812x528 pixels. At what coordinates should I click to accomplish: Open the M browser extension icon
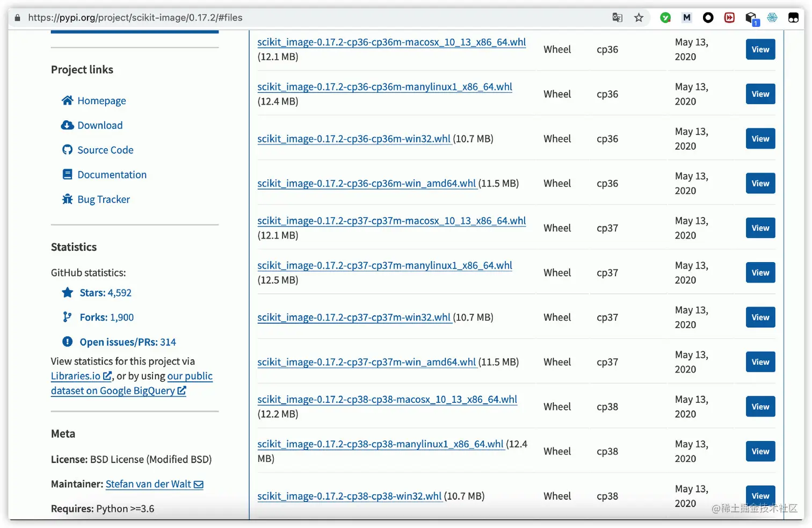(x=686, y=18)
